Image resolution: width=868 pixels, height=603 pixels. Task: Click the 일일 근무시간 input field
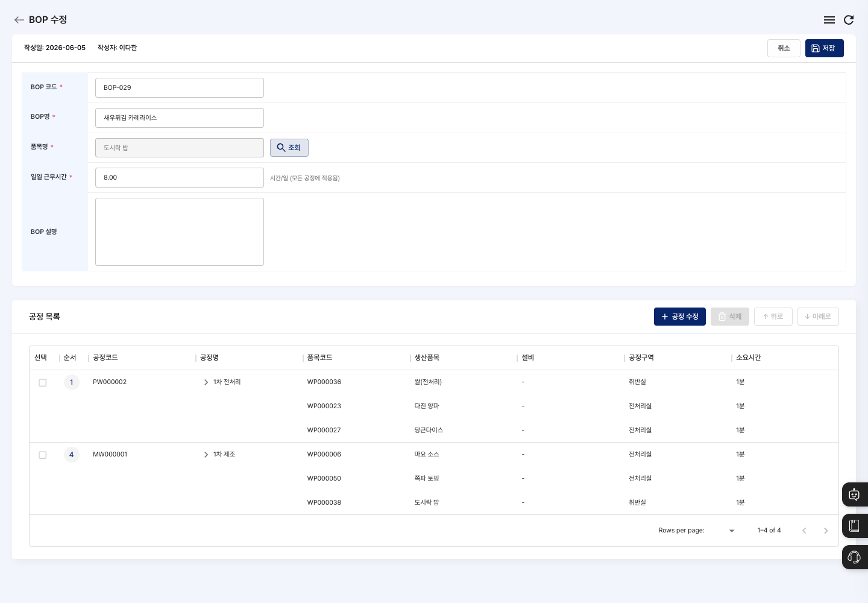click(x=180, y=177)
